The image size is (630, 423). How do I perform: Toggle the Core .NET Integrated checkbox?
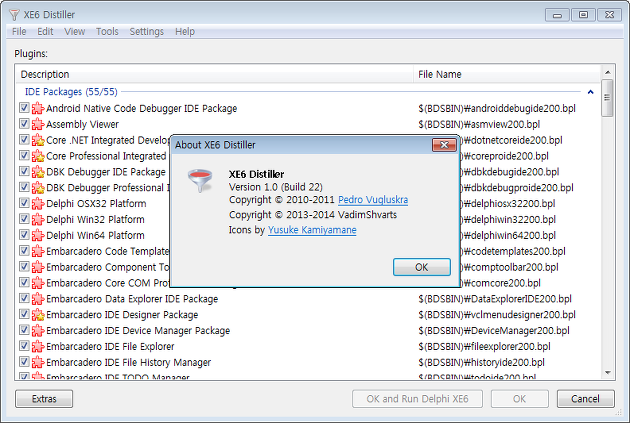(x=24, y=139)
